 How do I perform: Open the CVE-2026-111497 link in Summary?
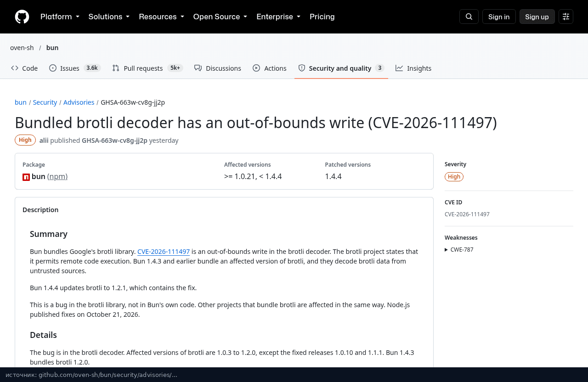pyautogui.click(x=164, y=252)
